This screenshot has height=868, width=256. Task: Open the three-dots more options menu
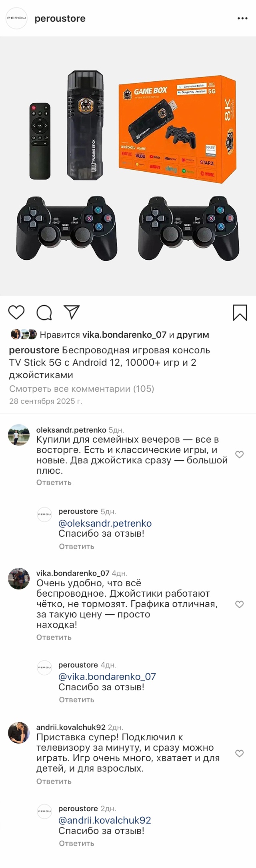(242, 18)
